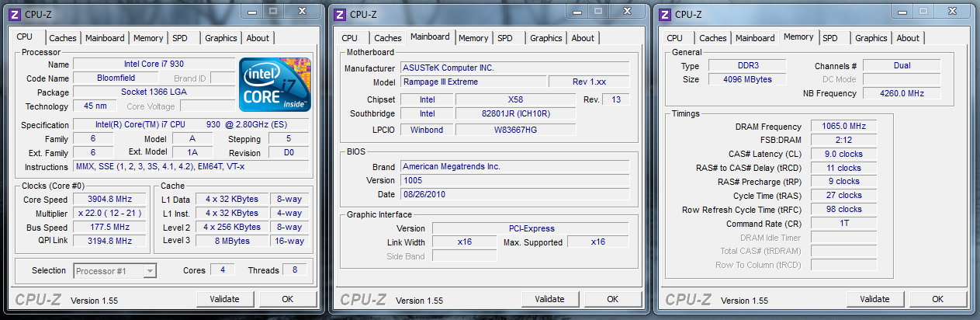Screen dimensions: 980x320
Task: Click the memory type value 'DDR3'
Action: (746, 66)
